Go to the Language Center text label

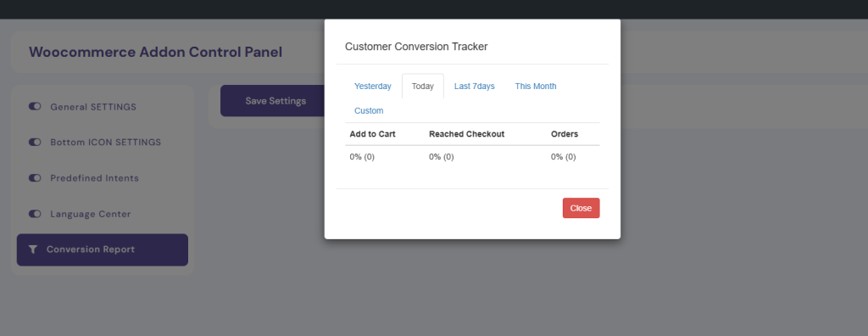tap(91, 214)
